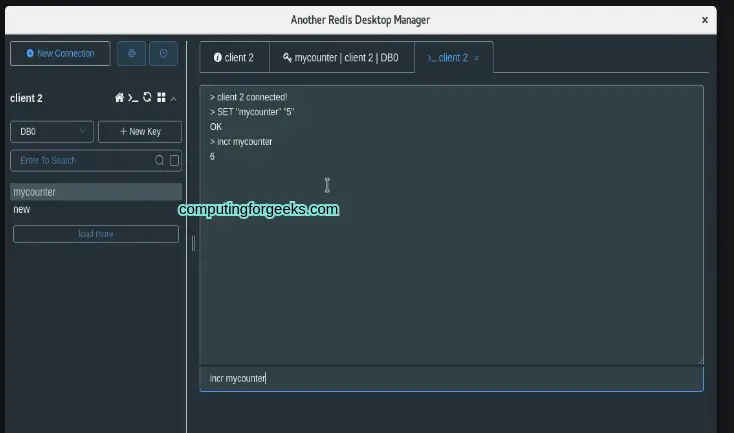
Task: Click the console output resize handle
Action: 700,361
